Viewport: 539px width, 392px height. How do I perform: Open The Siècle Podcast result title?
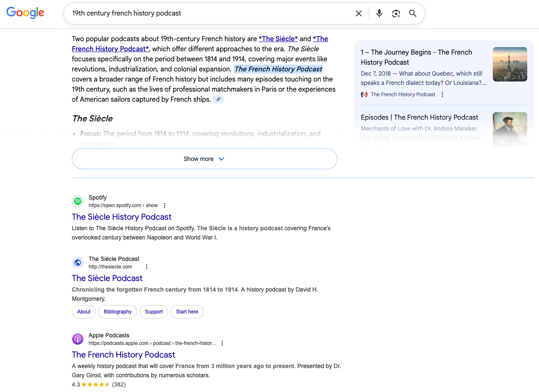click(107, 278)
